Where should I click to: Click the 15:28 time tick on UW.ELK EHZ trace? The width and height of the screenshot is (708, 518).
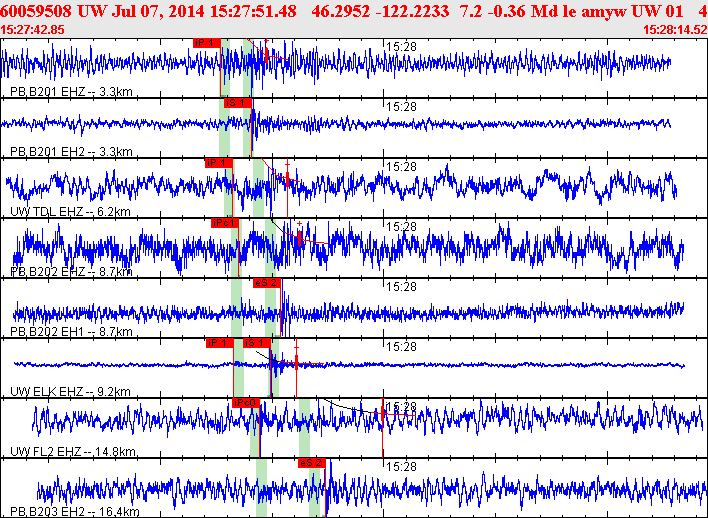pyautogui.click(x=401, y=347)
